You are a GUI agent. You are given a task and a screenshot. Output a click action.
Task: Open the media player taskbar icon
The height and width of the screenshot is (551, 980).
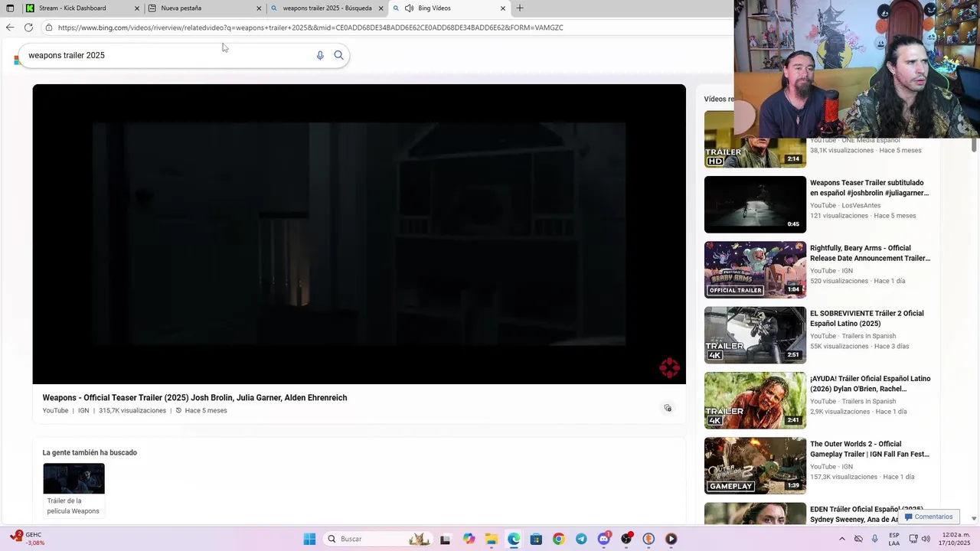point(671,539)
